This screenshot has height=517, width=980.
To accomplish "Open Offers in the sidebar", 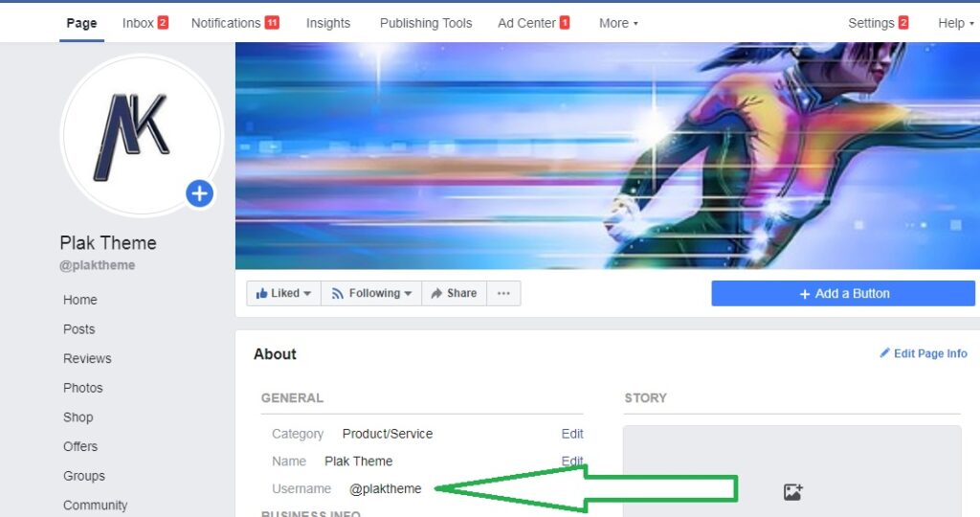I will [x=80, y=446].
